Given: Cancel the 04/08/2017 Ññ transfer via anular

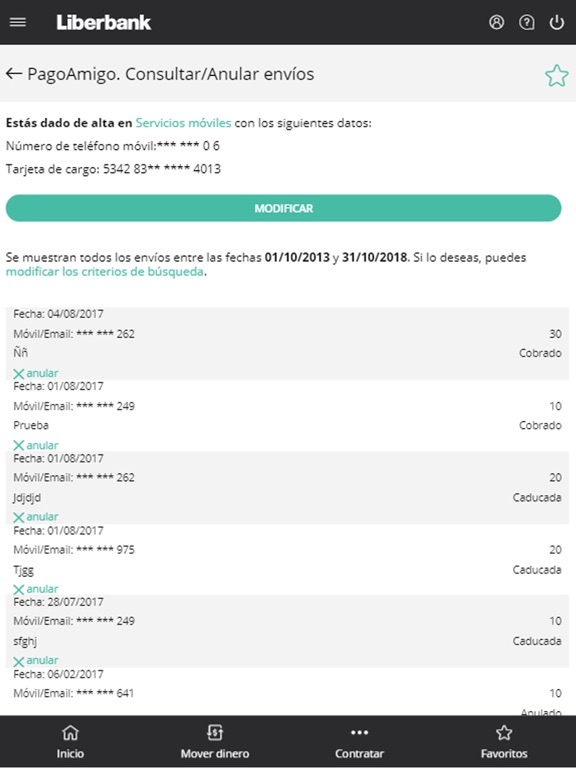Looking at the screenshot, I should [x=36, y=373].
